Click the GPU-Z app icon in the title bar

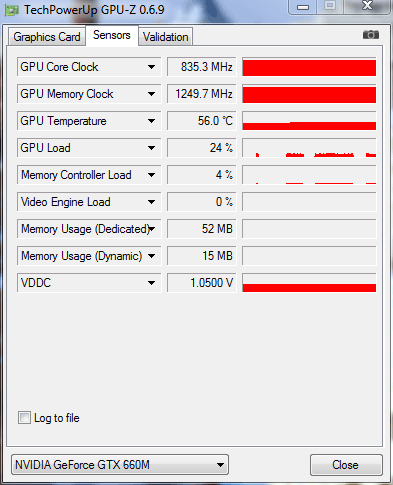pyautogui.click(x=12, y=10)
